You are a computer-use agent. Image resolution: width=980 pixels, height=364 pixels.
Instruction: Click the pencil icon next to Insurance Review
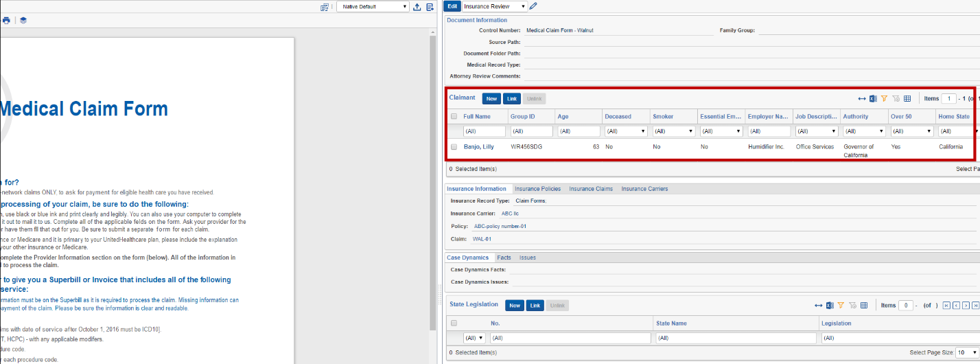[x=533, y=6]
